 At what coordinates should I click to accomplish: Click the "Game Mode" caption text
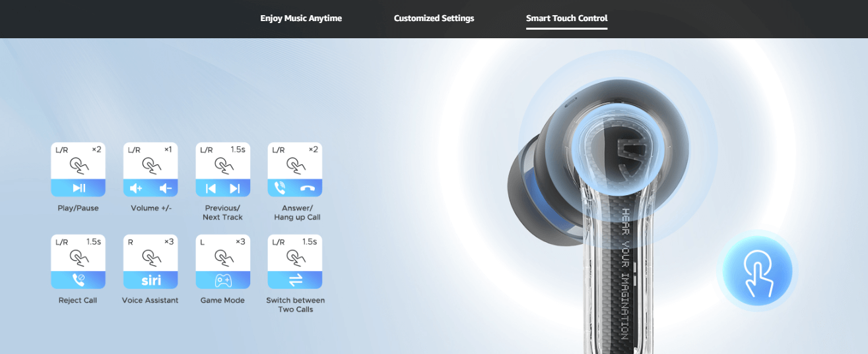[222, 301]
